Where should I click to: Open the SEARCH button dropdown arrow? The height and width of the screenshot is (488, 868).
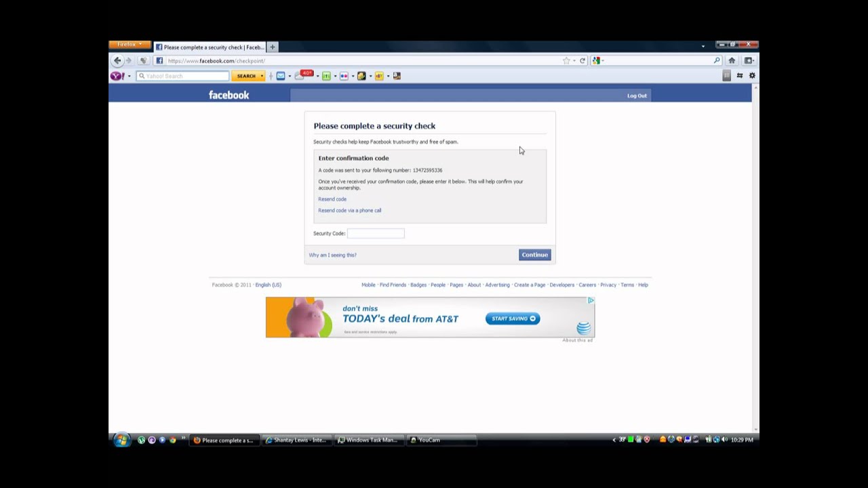[262, 76]
